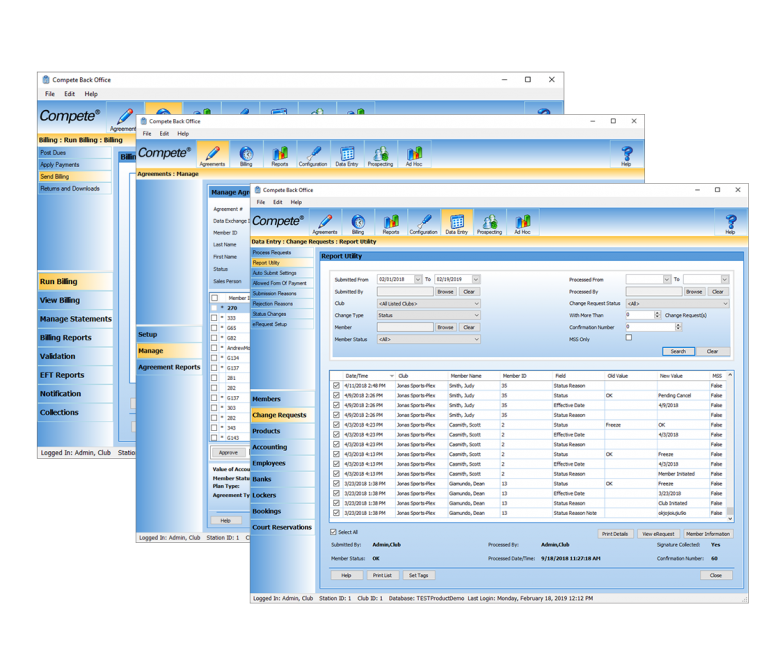Screen dimensions: 780x657
Task: Click Set Tags button
Action: tap(418, 575)
